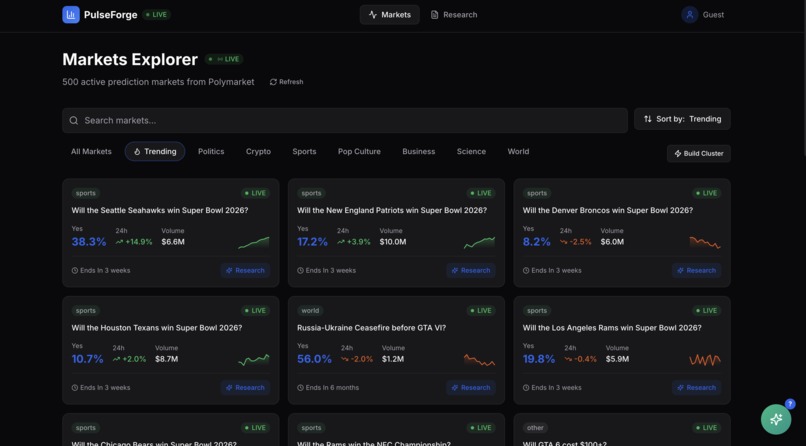Viewport: 806px width, 446px height.
Task: Open the Sort by Trending dropdown
Action: pyautogui.click(x=682, y=119)
